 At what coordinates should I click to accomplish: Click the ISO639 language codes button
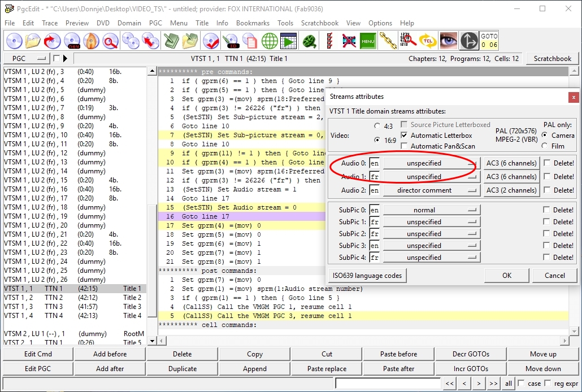pyautogui.click(x=367, y=276)
